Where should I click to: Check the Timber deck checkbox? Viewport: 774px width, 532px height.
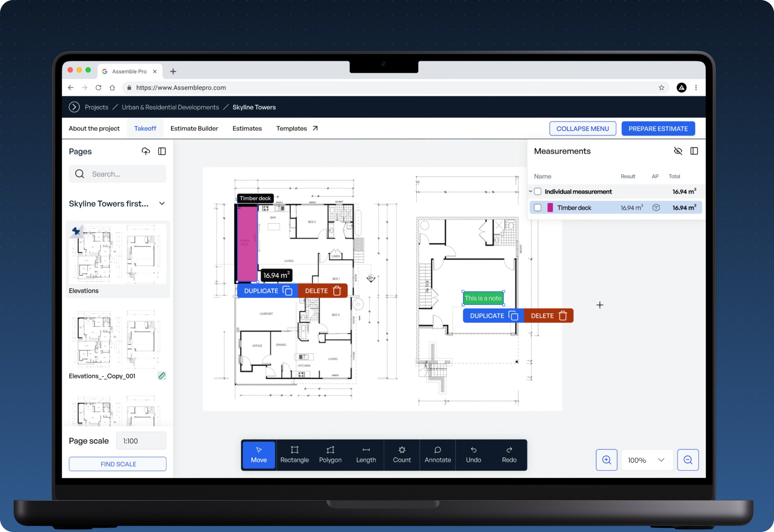[537, 208]
